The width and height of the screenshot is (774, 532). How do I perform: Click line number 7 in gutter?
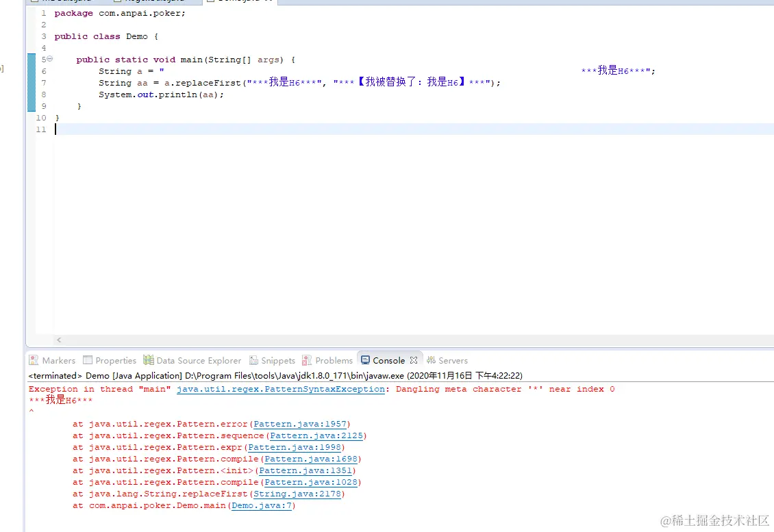44,83
